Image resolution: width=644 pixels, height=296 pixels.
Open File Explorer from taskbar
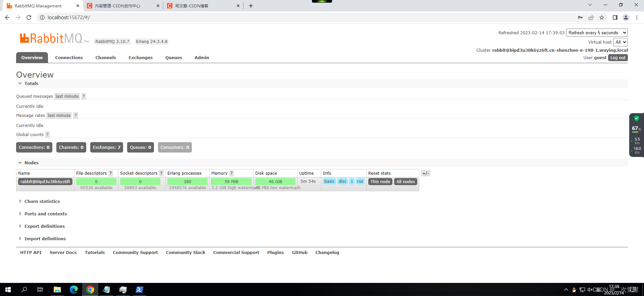click(57, 289)
